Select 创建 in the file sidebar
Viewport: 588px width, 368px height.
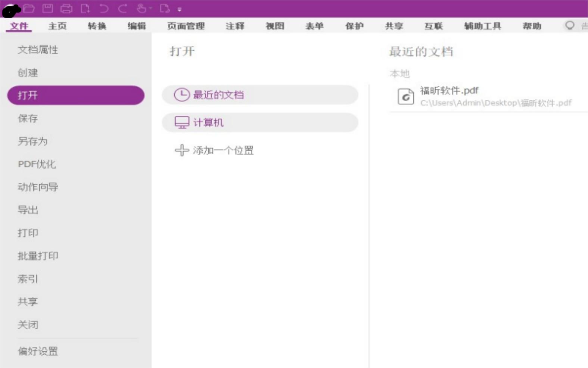(28, 72)
